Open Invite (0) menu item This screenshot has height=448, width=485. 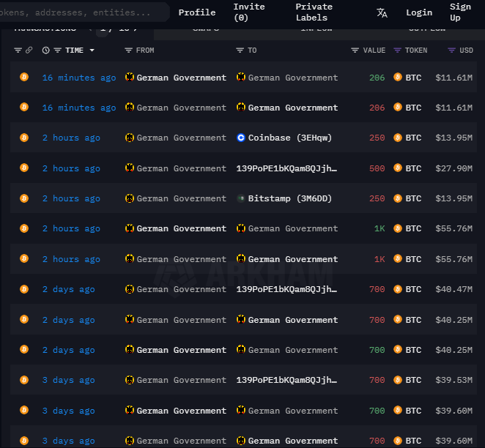pyautogui.click(x=249, y=12)
